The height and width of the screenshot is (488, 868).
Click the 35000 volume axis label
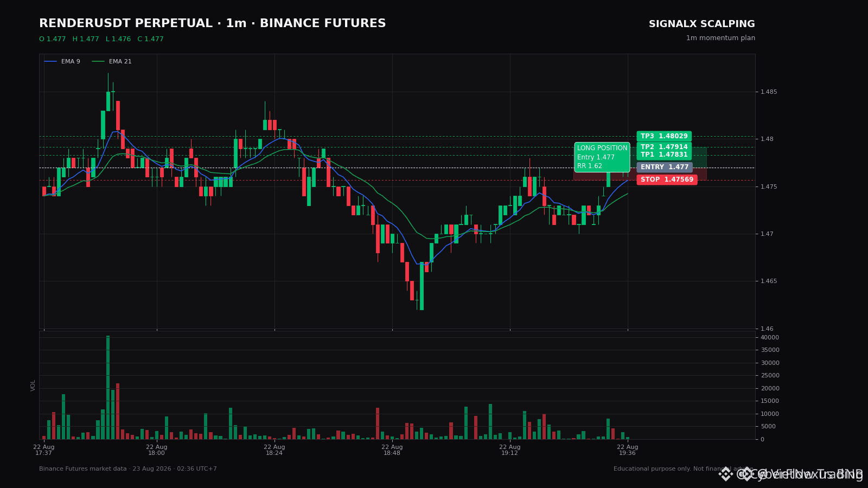coord(770,350)
